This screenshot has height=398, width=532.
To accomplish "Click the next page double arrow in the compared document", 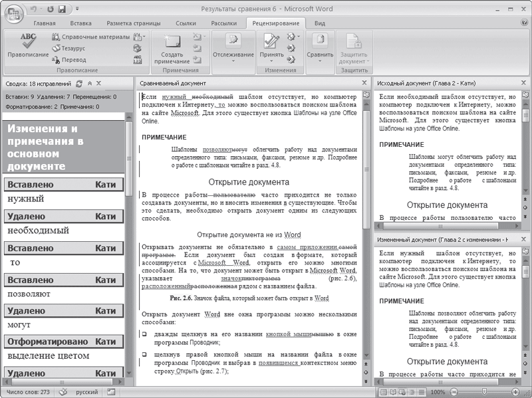I will tap(366, 381).
